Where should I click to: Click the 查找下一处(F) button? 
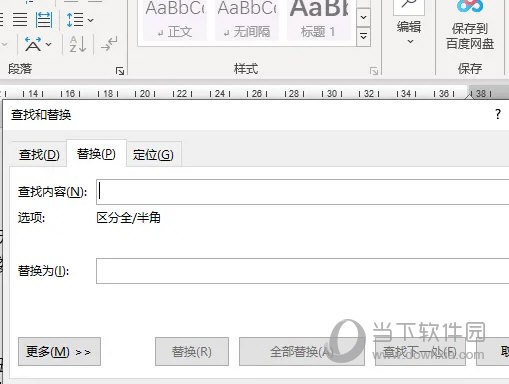[x=420, y=352]
